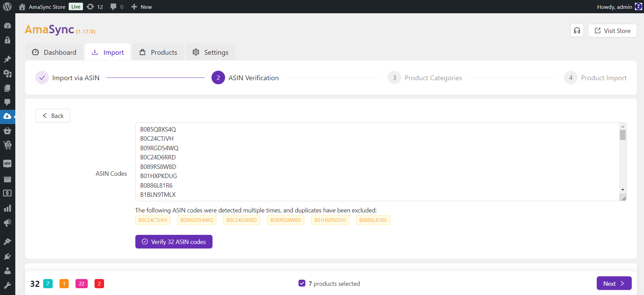Image resolution: width=644 pixels, height=295 pixels.
Task: Click ASIN line B1BLN9TMLX in textarea
Action: tap(158, 195)
